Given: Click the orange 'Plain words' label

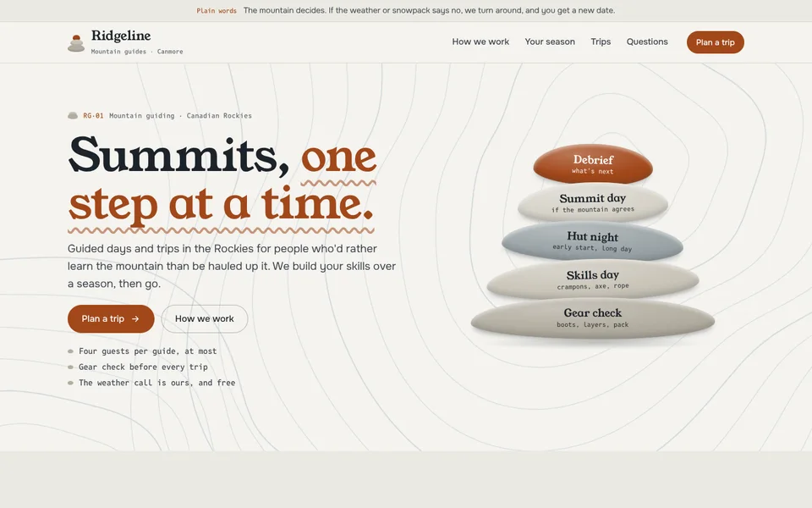Looking at the screenshot, I should 217,11.
